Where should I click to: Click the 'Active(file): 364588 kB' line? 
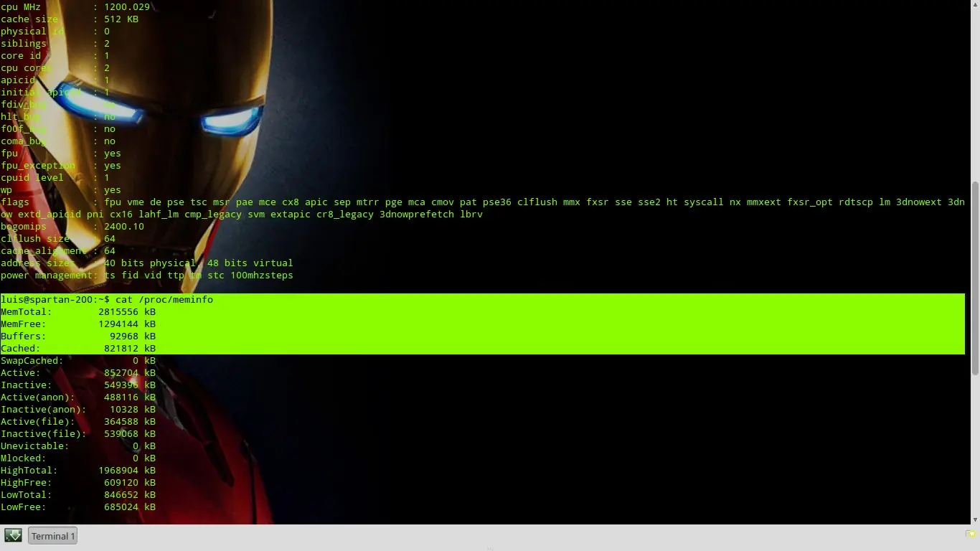click(x=78, y=422)
